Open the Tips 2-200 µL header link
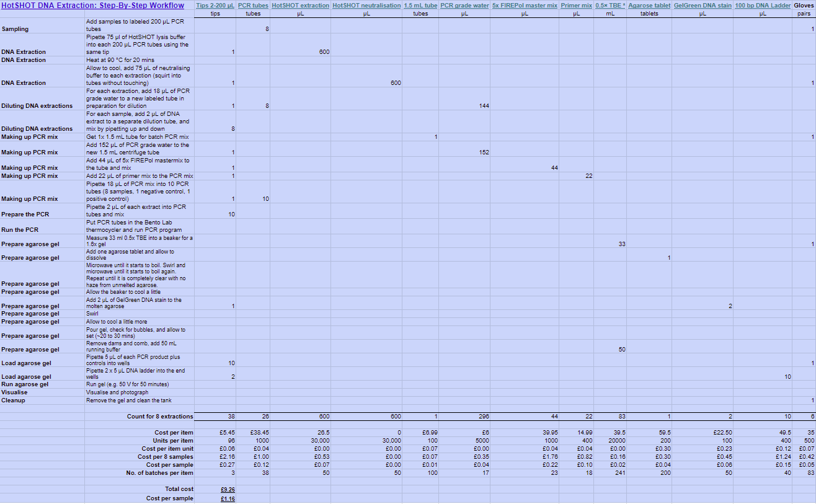The image size is (816, 504). [215, 6]
